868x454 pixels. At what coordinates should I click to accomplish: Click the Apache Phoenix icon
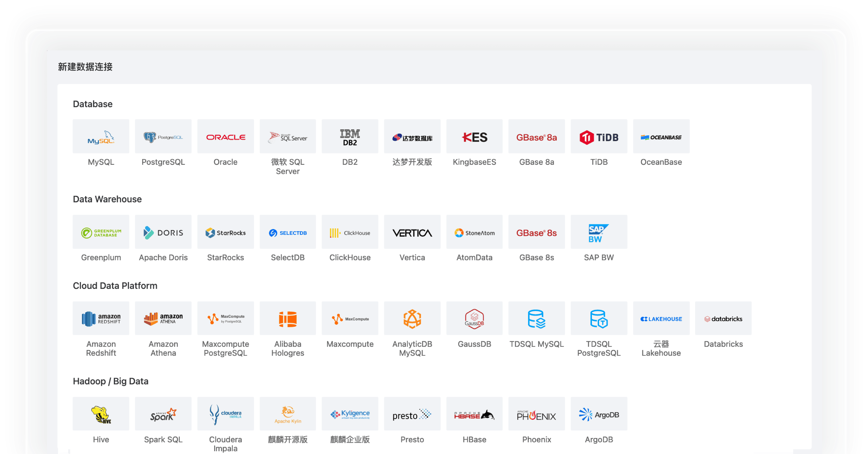[536, 414]
